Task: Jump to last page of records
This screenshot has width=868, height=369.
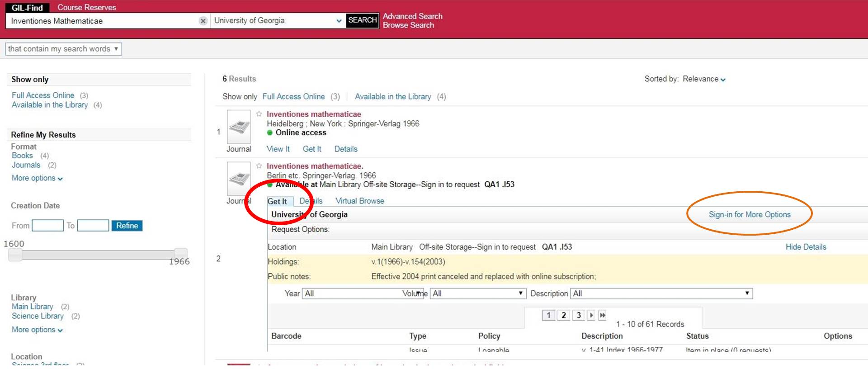Action: pos(602,315)
